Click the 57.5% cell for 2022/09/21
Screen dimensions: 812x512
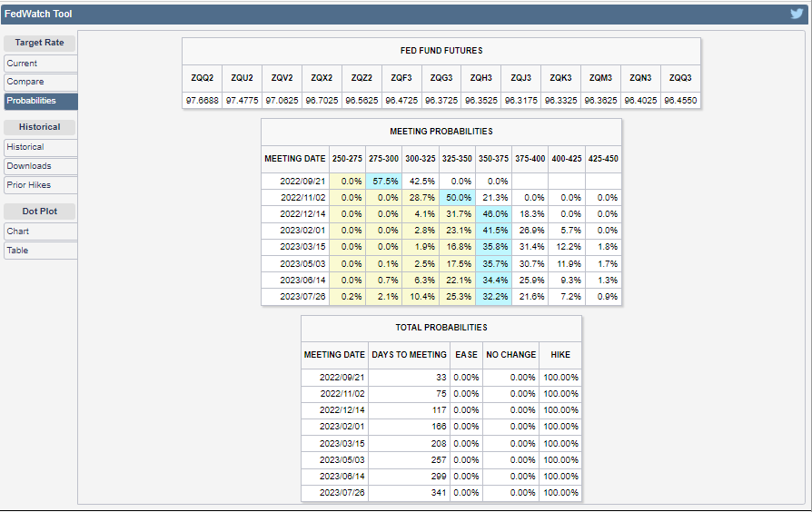coord(384,181)
